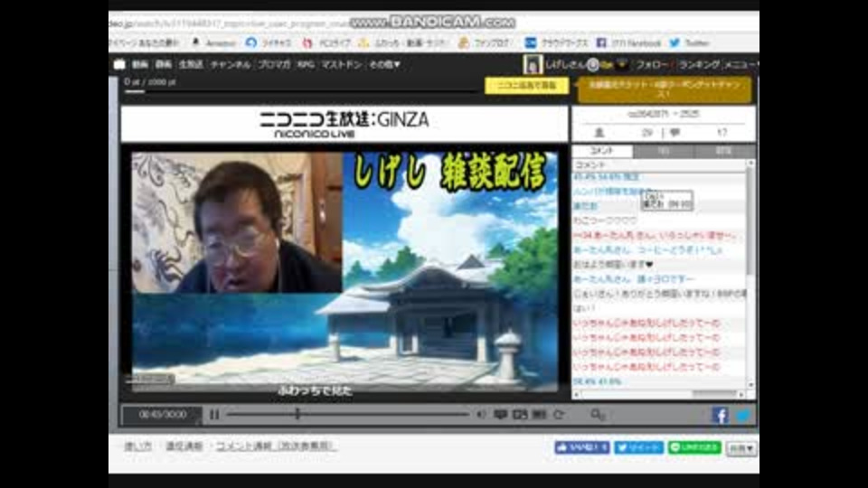The height and width of the screenshot is (488, 868).
Task: Open the 違反通報 link below player
Action: pyautogui.click(x=184, y=446)
